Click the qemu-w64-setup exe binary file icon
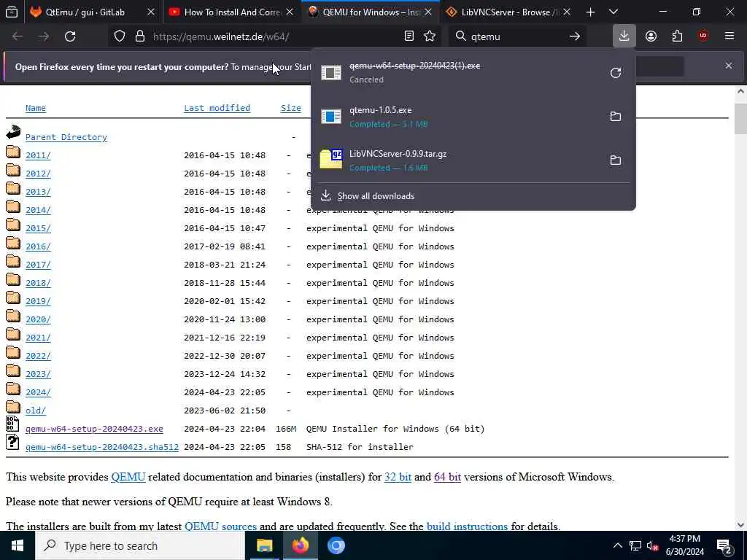This screenshot has height=560, width=747. (x=12, y=424)
